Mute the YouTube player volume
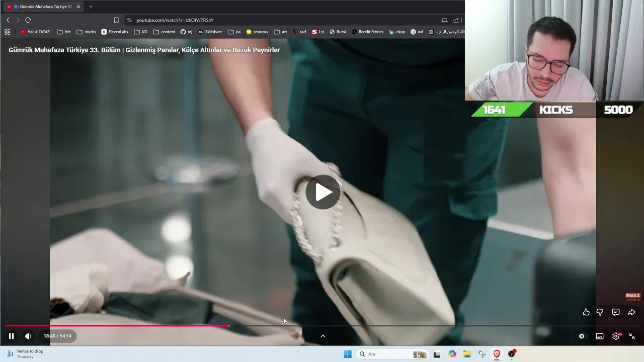 [28, 336]
